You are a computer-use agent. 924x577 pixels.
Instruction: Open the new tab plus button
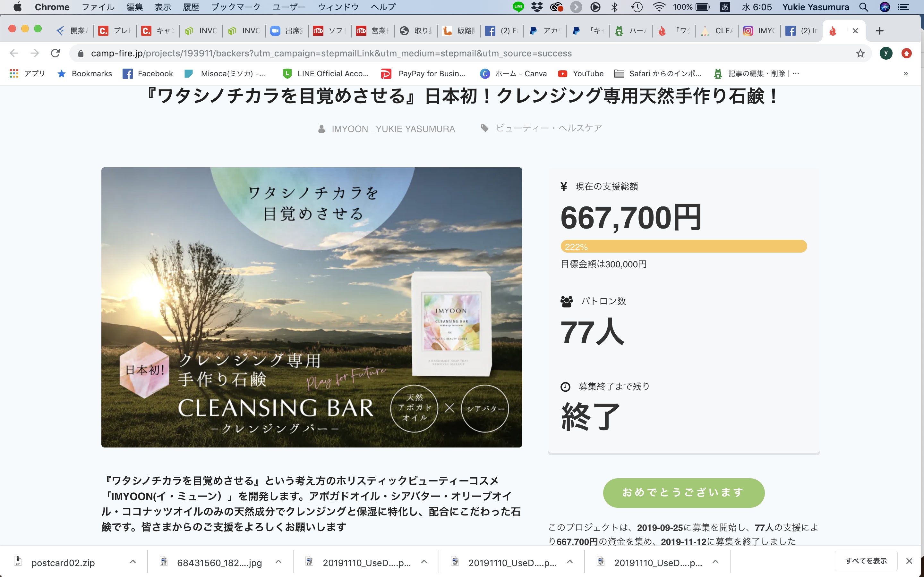pos(880,30)
